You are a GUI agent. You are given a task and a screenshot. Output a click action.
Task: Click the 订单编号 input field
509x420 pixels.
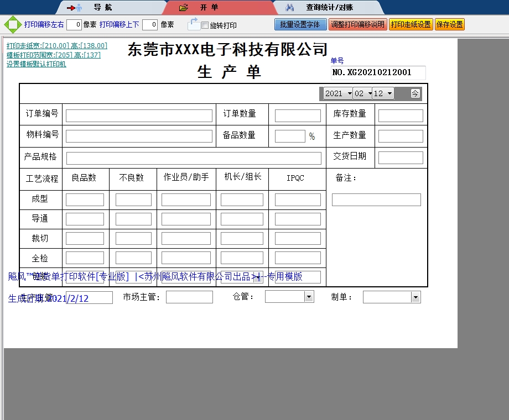[139, 116]
